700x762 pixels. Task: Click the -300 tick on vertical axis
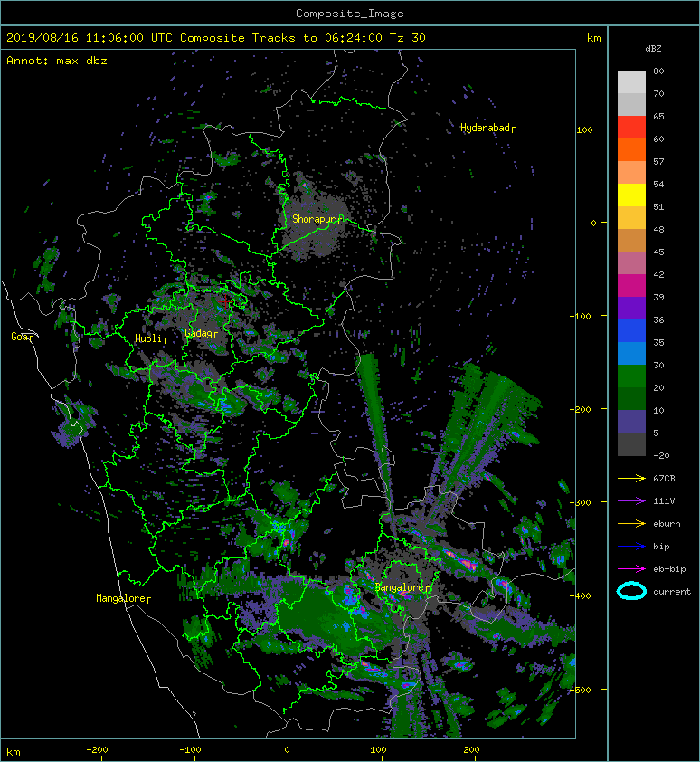(580, 502)
